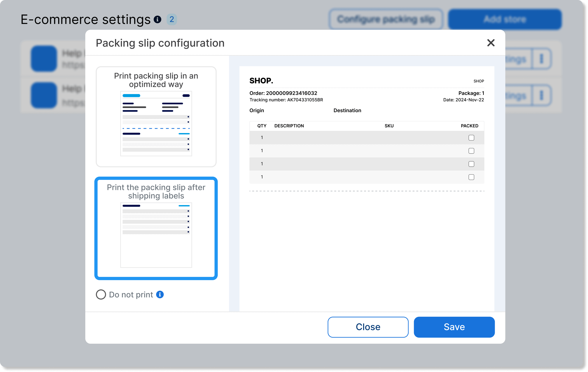This screenshot has height=372, width=588.
Task: Click the info icon next to Do not print
Action: (160, 295)
